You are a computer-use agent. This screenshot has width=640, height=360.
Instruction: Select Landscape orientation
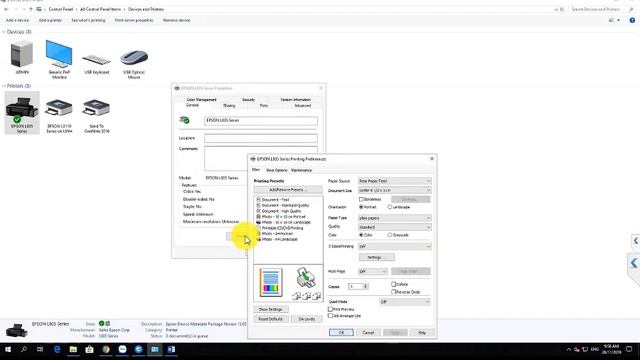pos(390,207)
